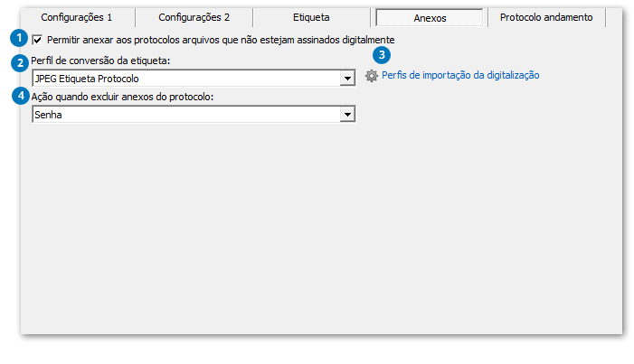The height and width of the screenshot is (364, 634).
Task: Click the Perfil de conversão da etiqueta label
Action: (100, 61)
